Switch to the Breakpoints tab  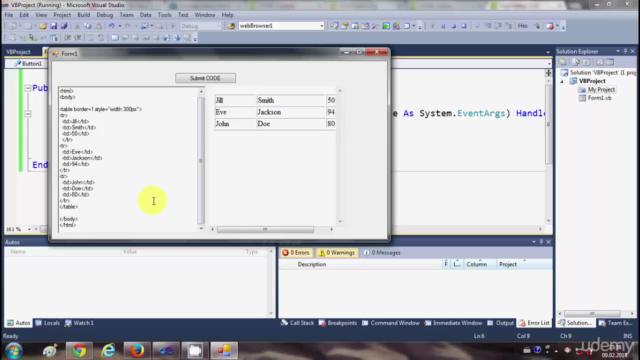coord(338,323)
